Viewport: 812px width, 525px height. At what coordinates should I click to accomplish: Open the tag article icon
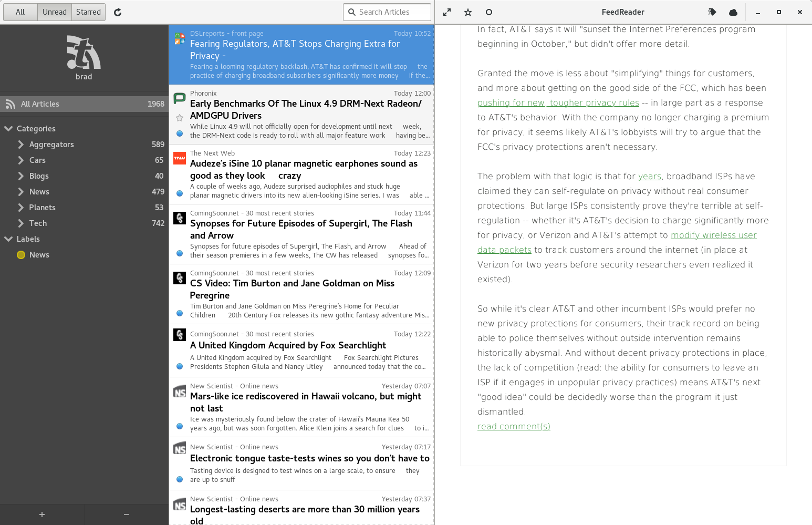point(712,12)
